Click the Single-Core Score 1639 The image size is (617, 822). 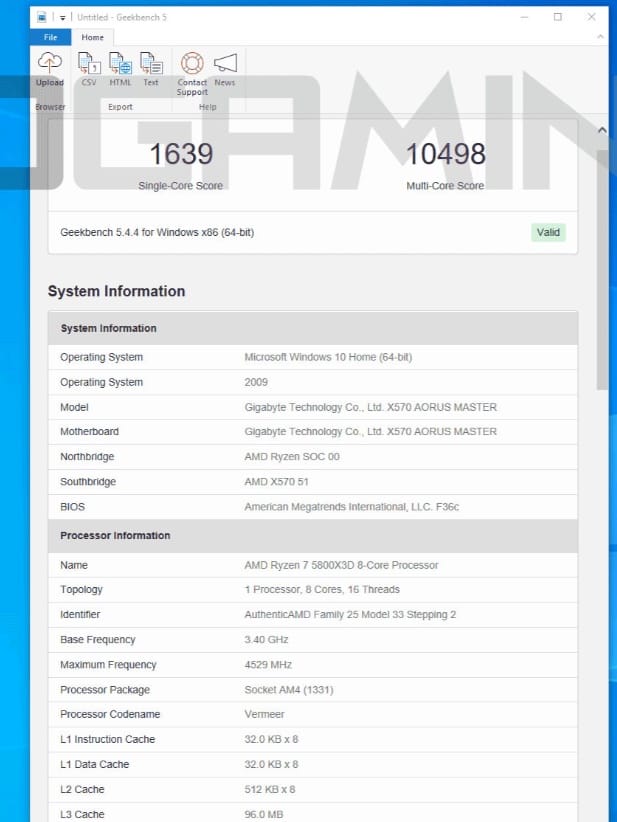(x=181, y=154)
